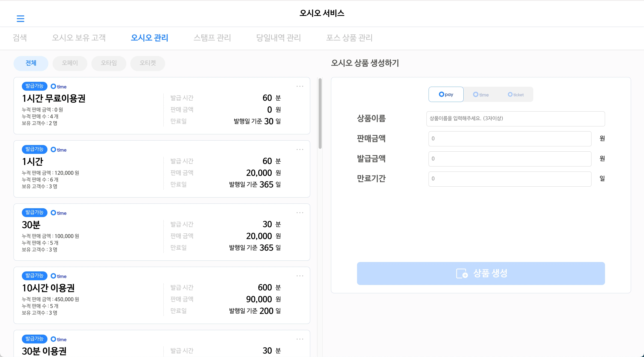Open more options for 30분 card
Viewport: 644px width, 357px height.
(x=300, y=213)
